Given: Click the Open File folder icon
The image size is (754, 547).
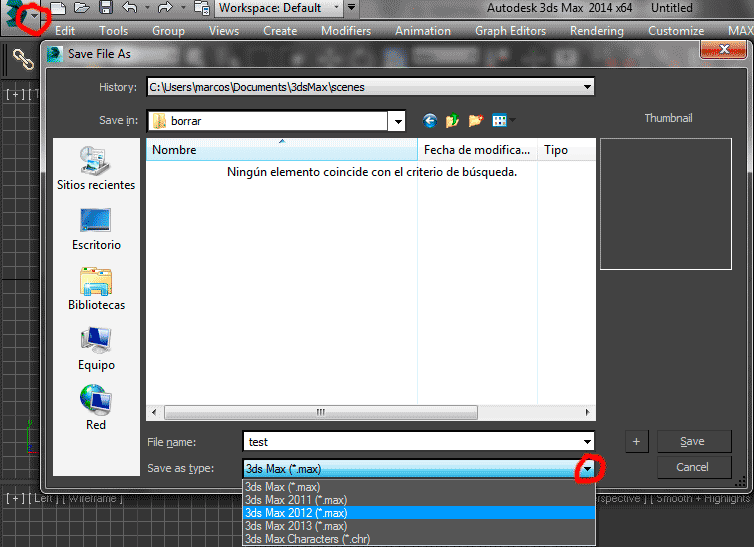Looking at the screenshot, I should tap(82, 7).
